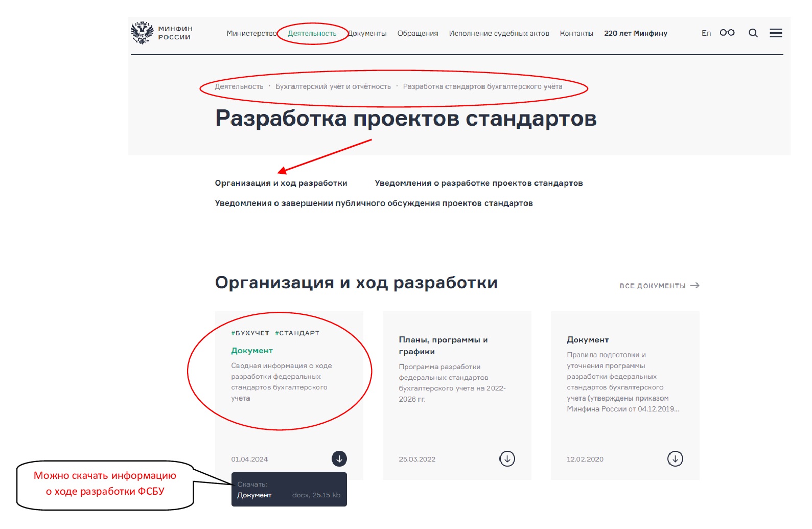Open the hamburger menu icon
Viewport: 812px width, 529px height.
coord(776,33)
